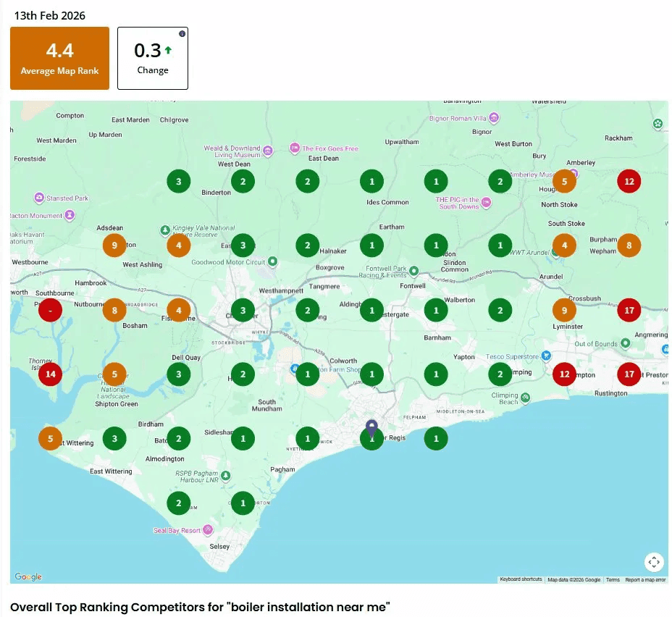Click the info icon on the Change card
672x617 pixels.
(x=182, y=33)
